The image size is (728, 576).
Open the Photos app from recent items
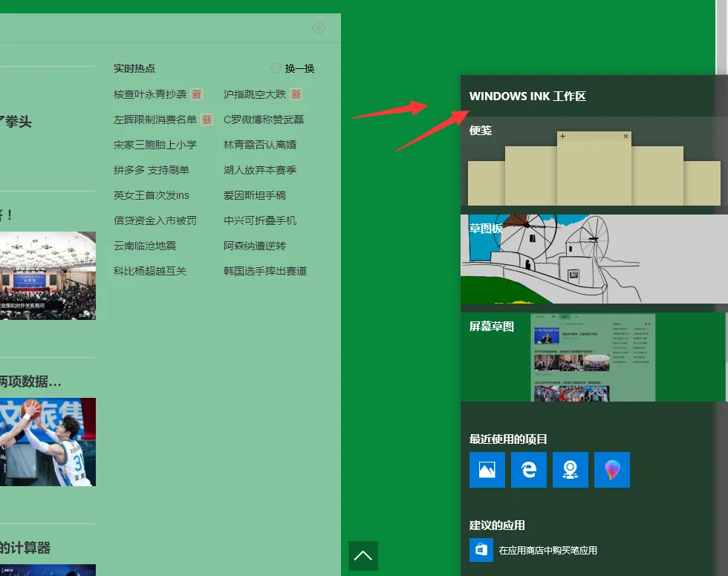tap(487, 469)
